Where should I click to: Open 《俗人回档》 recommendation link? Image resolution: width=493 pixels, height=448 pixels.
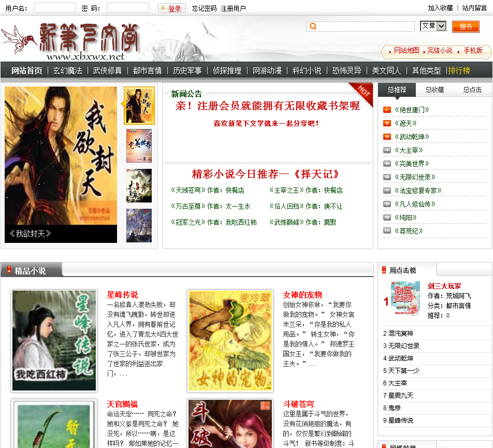point(287,206)
